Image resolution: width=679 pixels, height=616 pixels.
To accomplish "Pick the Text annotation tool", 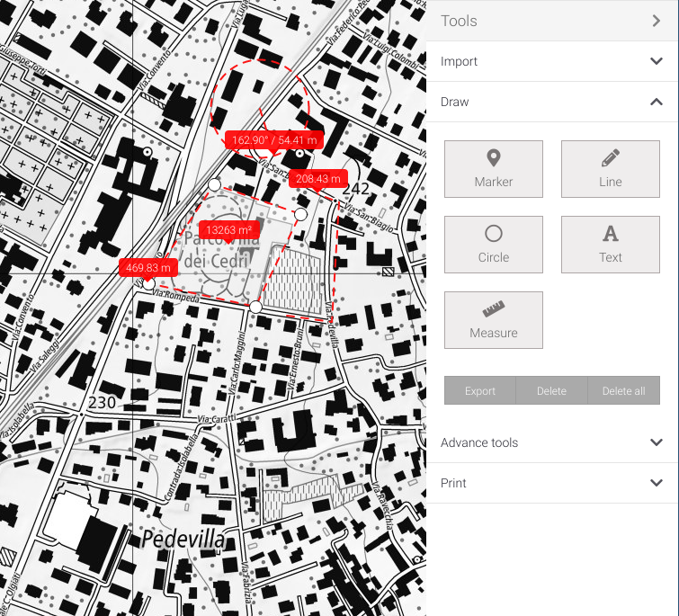I will click(x=610, y=245).
